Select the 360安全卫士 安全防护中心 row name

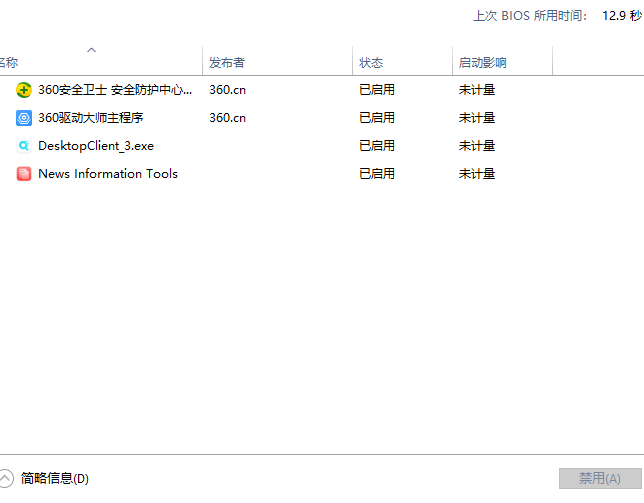pos(115,90)
